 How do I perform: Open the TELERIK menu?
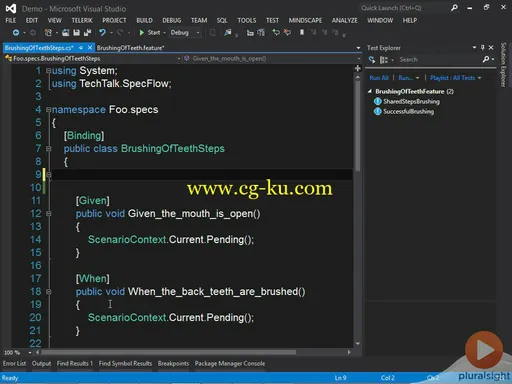pos(82,20)
